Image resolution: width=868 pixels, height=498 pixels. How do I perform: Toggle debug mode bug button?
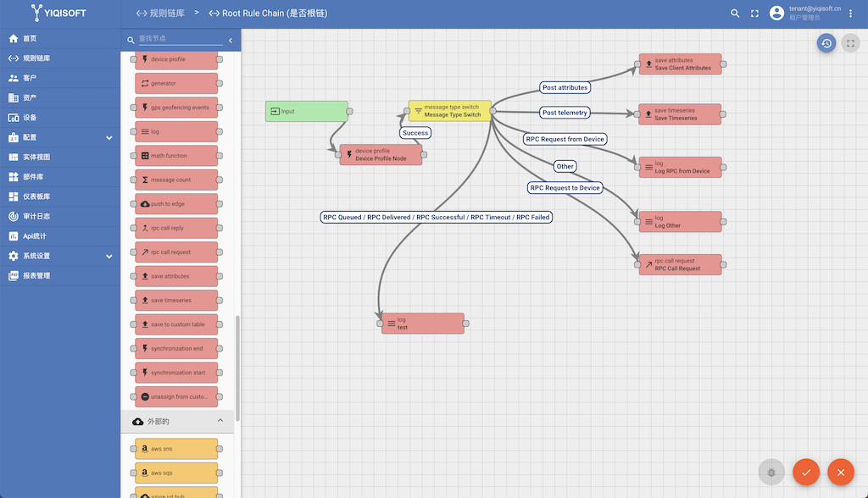pyautogui.click(x=771, y=472)
